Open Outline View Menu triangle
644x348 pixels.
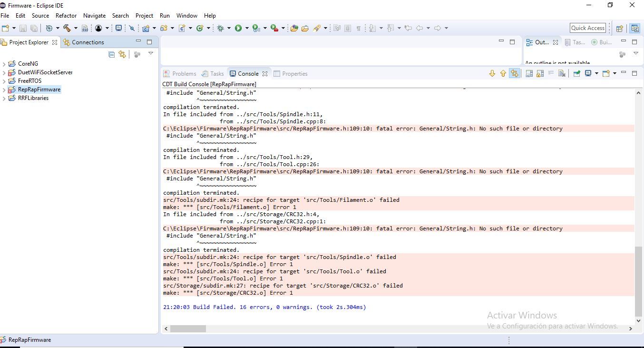click(636, 53)
